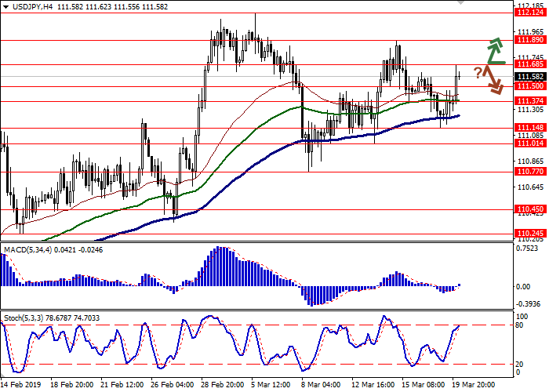Image resolution: width=549 pixels, height=392 pixels.
Task: Click the red 111.374 price level tag
Action: pyautogui.click(x=530, y=101)
